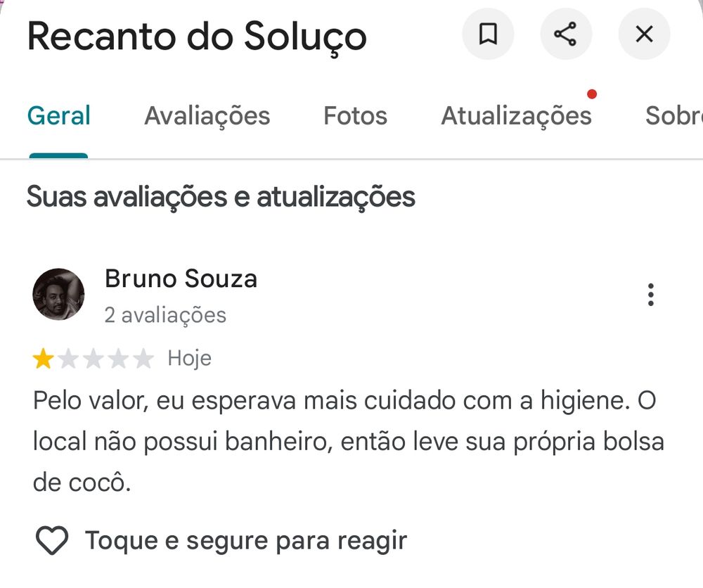View updates in the Atualizações tab
This screenshot has height=588, width=703.
[x=515, y=115]
